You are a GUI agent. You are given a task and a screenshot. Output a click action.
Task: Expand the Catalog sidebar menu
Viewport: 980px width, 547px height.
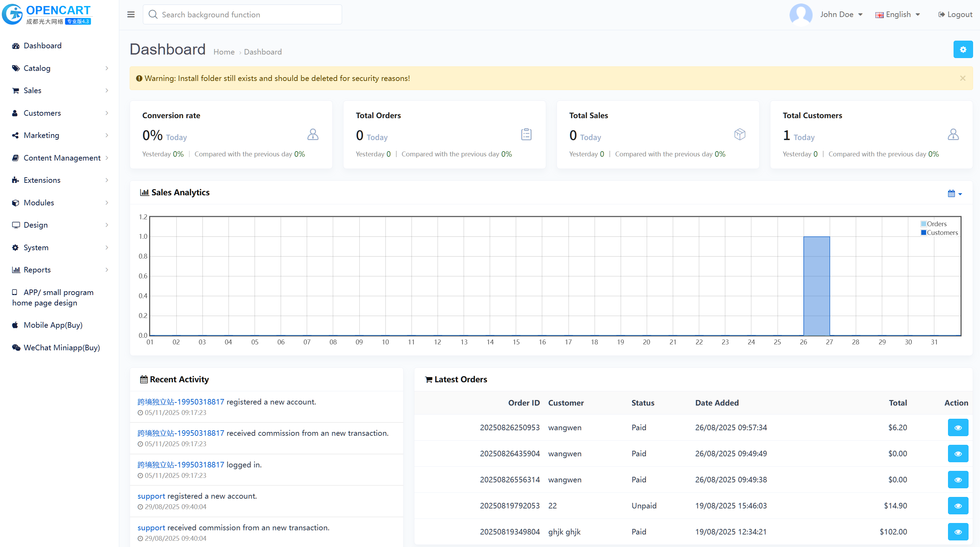pos(37,68)
